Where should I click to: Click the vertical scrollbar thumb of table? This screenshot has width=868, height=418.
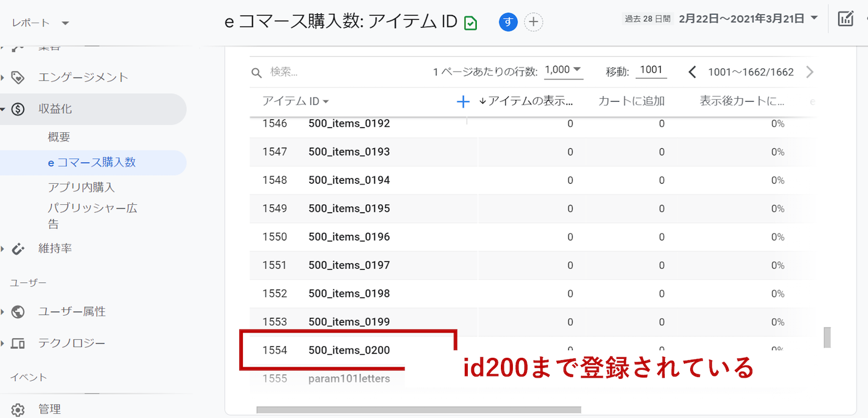pyautogui.click(x=827, y=337)
